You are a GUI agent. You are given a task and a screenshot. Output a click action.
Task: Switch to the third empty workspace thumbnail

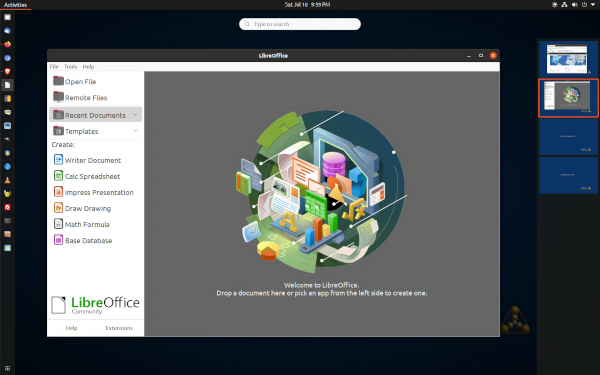tap(568, 137)
